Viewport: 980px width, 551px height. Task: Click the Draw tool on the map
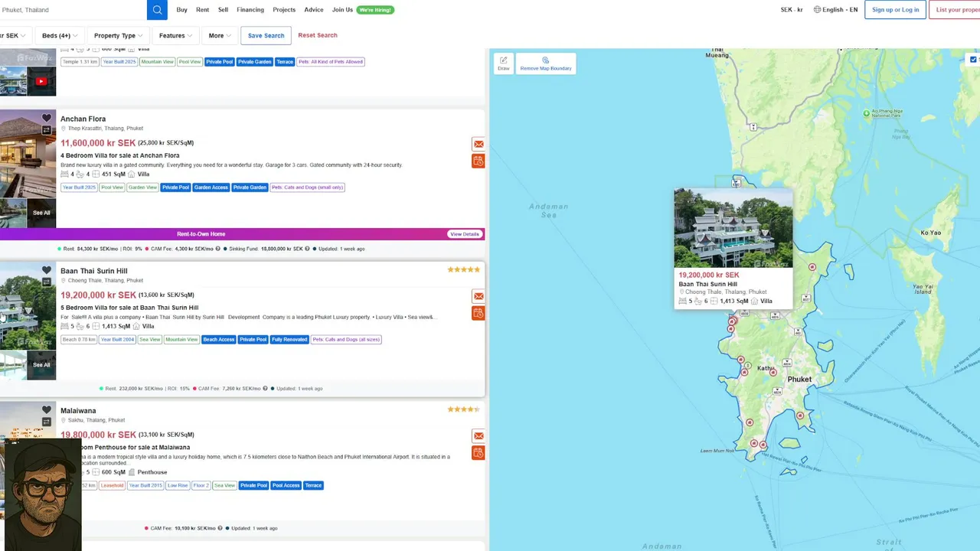pos(503,64)
